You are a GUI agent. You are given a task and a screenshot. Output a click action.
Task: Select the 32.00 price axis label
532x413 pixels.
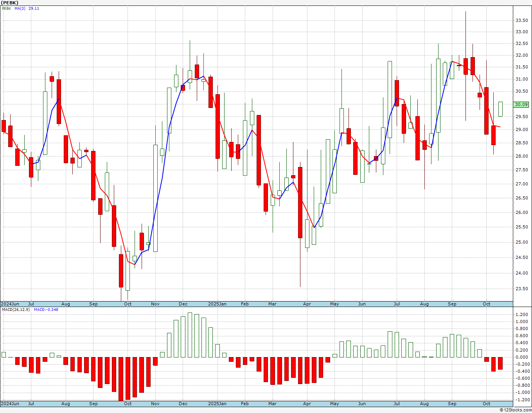pos(521,56)
